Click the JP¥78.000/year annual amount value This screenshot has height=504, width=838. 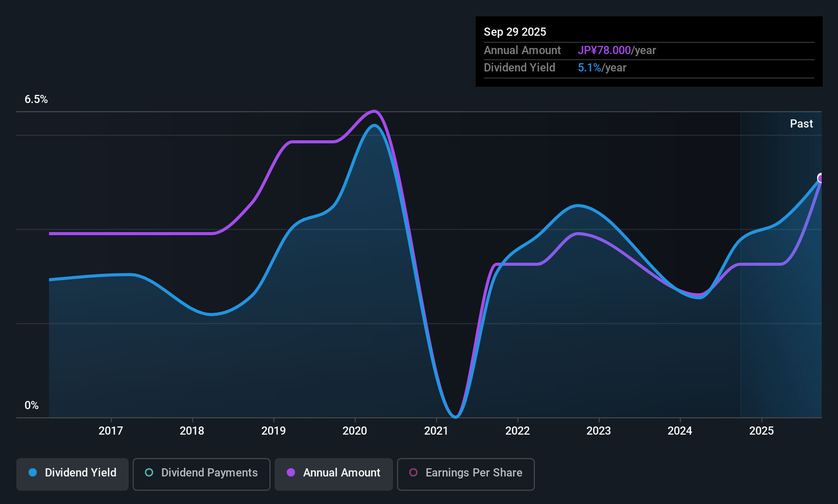point(617,51)
